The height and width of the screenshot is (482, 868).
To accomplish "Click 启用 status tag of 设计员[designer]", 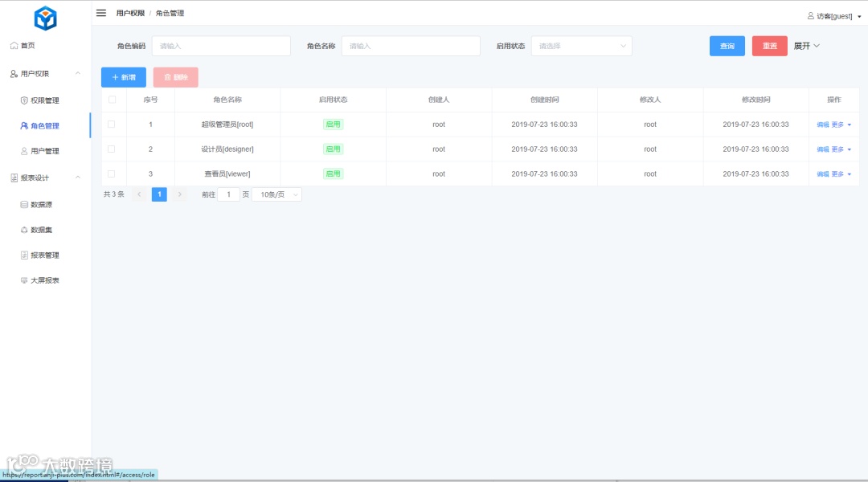I will pyautogui.click(x=334, y=149).
